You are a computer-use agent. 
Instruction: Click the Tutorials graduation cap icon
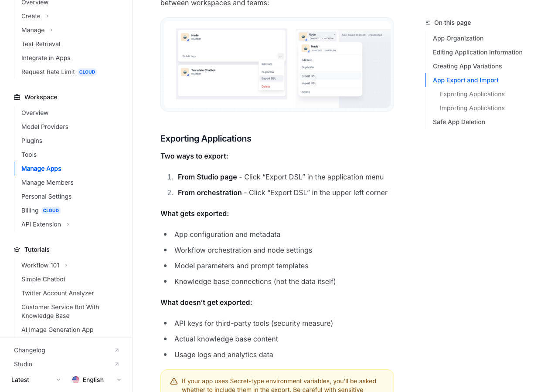click(17, 250)
